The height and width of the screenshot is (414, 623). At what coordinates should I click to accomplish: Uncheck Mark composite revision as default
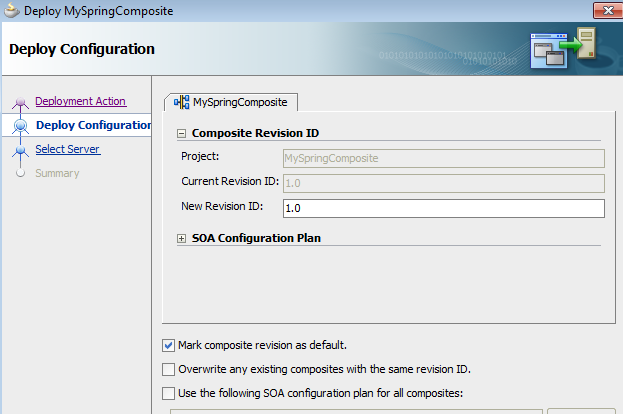(x=168, y=345)
